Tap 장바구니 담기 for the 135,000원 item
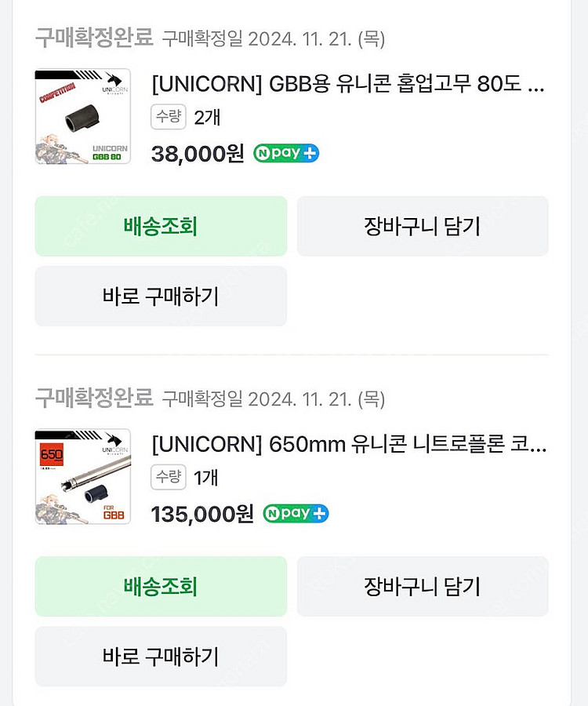 click(x=422, y=586)
